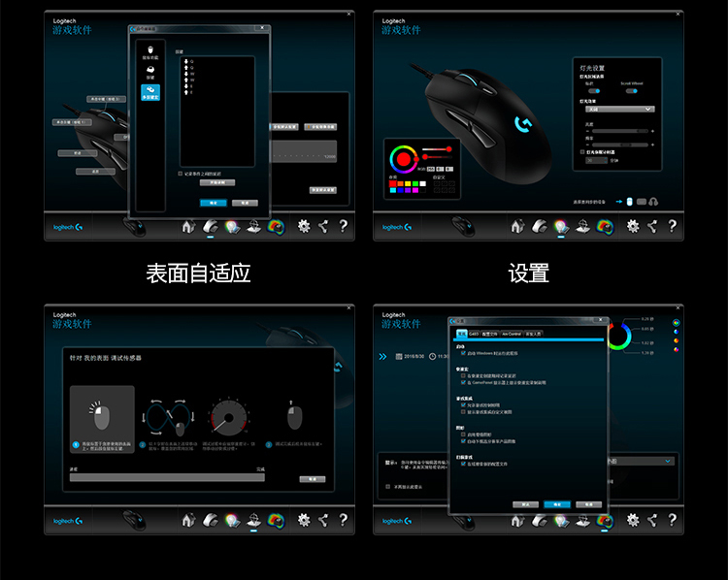Tick the lighting sleep timer checkbox
This screenshot has width=728, height=580.
coord(582,151)
